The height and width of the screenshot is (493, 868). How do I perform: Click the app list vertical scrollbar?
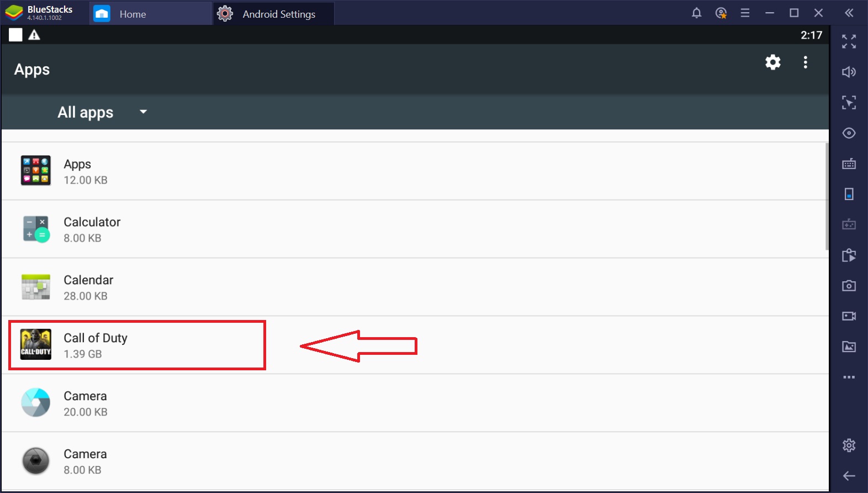pyautogui.click(x=827, y=196)
